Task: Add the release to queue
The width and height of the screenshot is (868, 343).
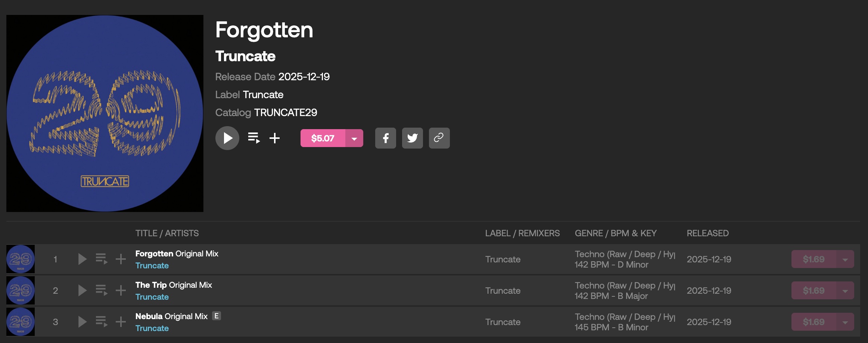Action: (254, 138)
